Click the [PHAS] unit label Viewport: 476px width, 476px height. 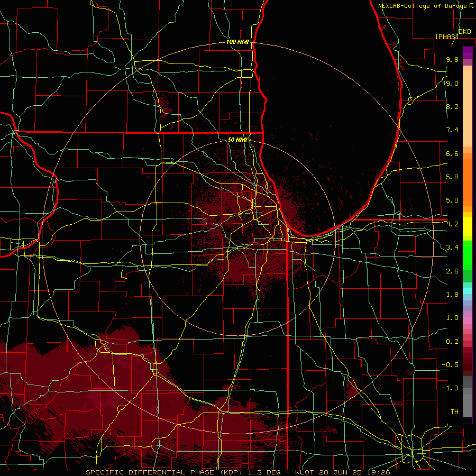click(447, 36)
